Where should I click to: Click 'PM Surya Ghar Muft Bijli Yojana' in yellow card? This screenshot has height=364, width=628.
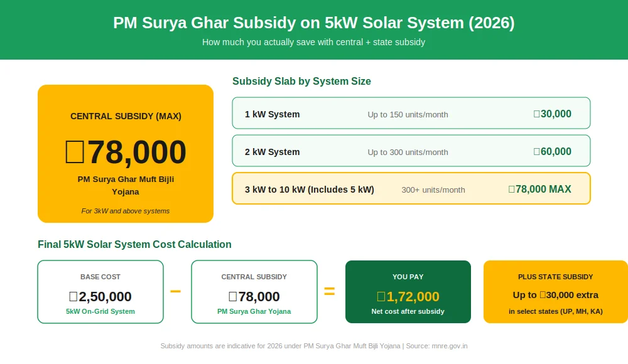tap(126, 185)
